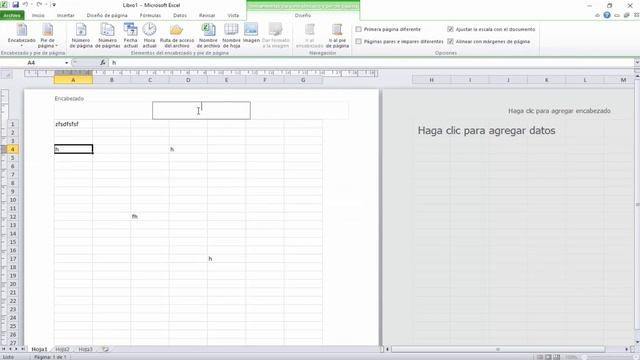640x360 pixels.
Task: Select row 4 header
Action: pos(12,149)
